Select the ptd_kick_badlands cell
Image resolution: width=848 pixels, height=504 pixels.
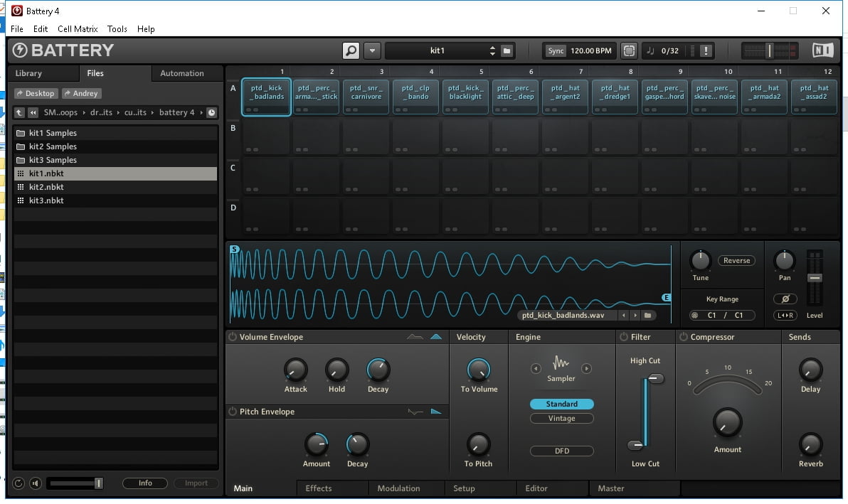[266, 97]
